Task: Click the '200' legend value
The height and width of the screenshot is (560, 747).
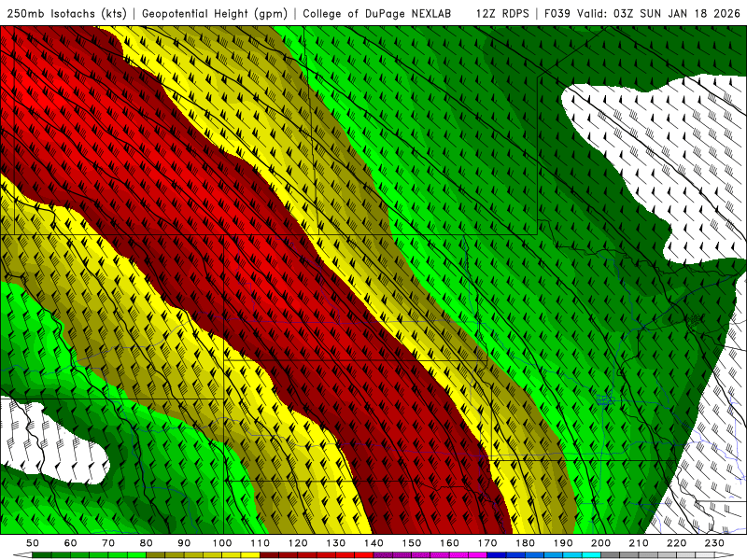Action: (600, 543)
